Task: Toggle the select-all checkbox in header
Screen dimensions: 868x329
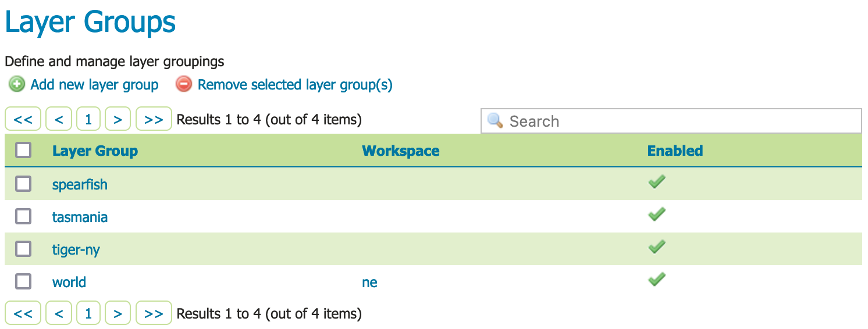Action: pyautogui.click(x=23, y=151)
